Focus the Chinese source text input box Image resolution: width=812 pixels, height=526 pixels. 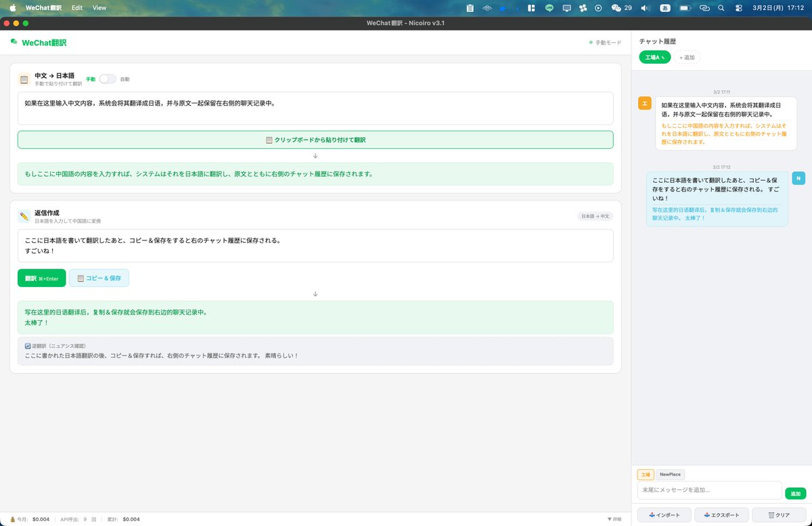[315, 108]
